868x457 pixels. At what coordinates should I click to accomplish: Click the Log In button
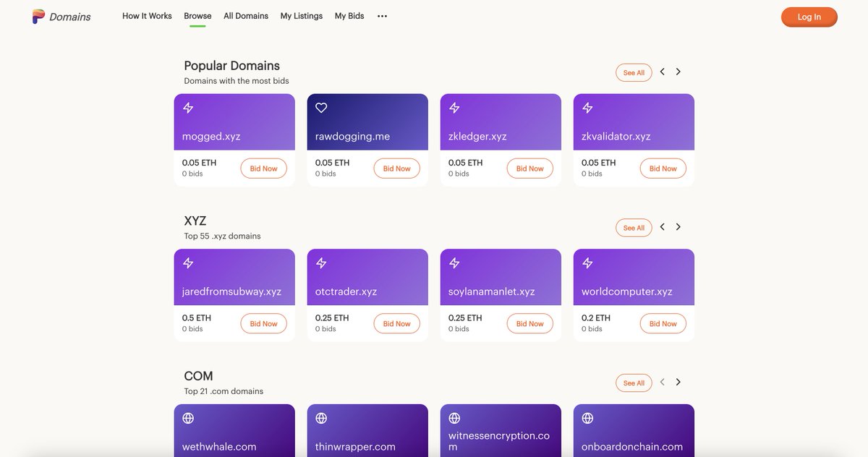809,17
